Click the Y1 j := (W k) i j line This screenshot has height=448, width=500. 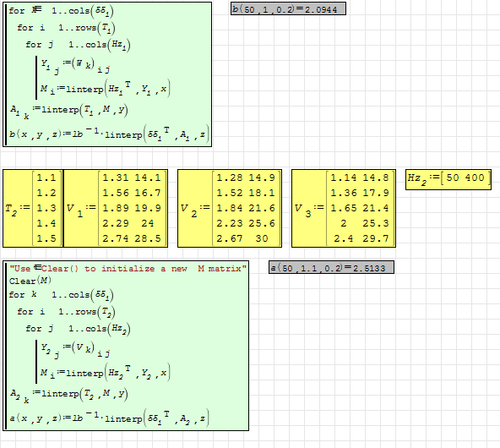[75, 66]
